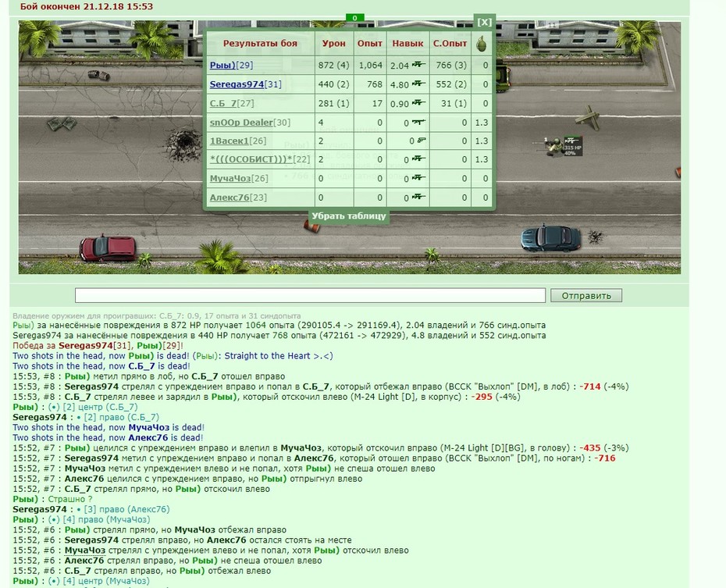Click rifle skill icon in Алекс76 row

point(418,197)
